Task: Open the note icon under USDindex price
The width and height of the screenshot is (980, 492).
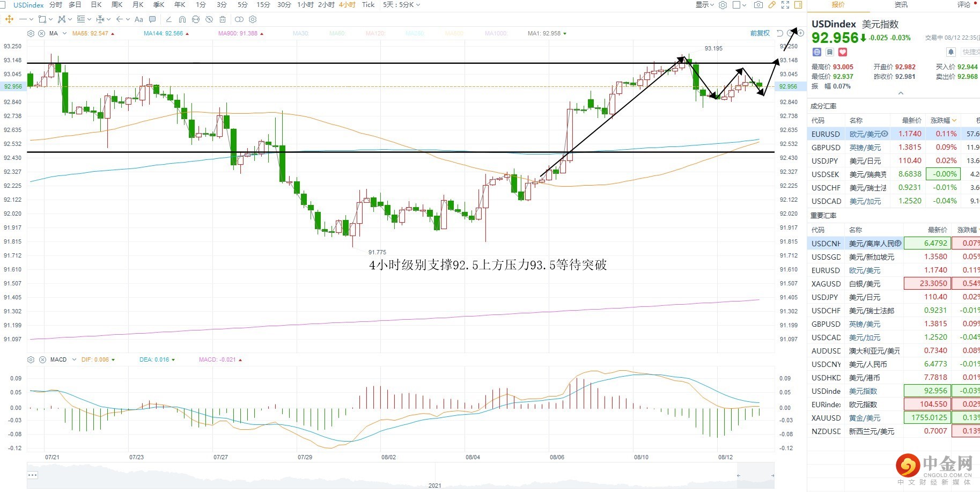Action: pos(830,52)
